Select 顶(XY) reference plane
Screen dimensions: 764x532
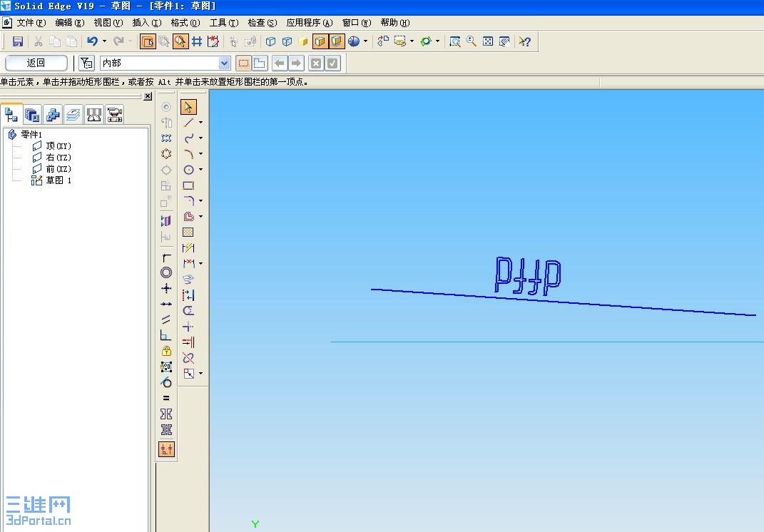pyautogui.click(x=58, y=146)
